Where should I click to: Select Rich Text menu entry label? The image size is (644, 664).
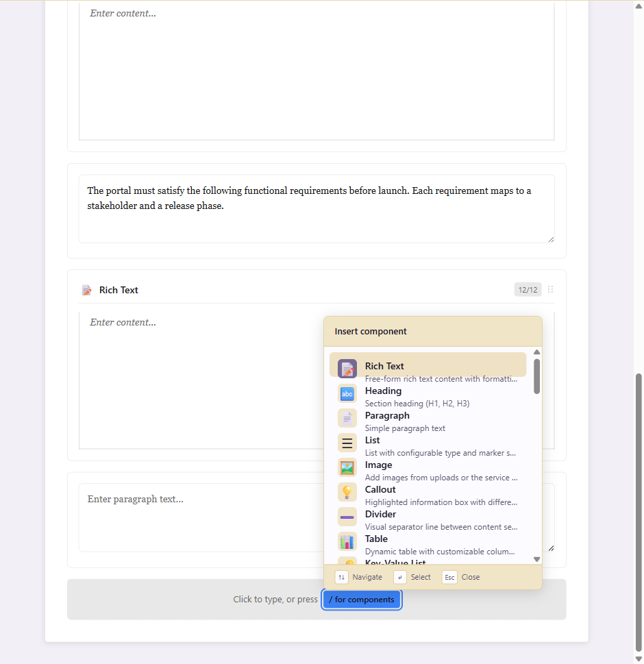click(384, 366)
